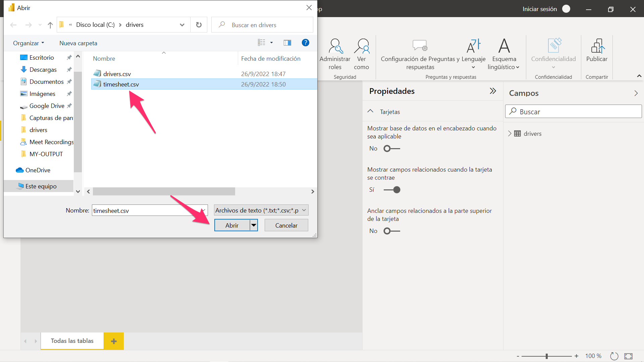Close the Abrir dialog
Viewport: 644px width, 362px height.
[309, 7]
